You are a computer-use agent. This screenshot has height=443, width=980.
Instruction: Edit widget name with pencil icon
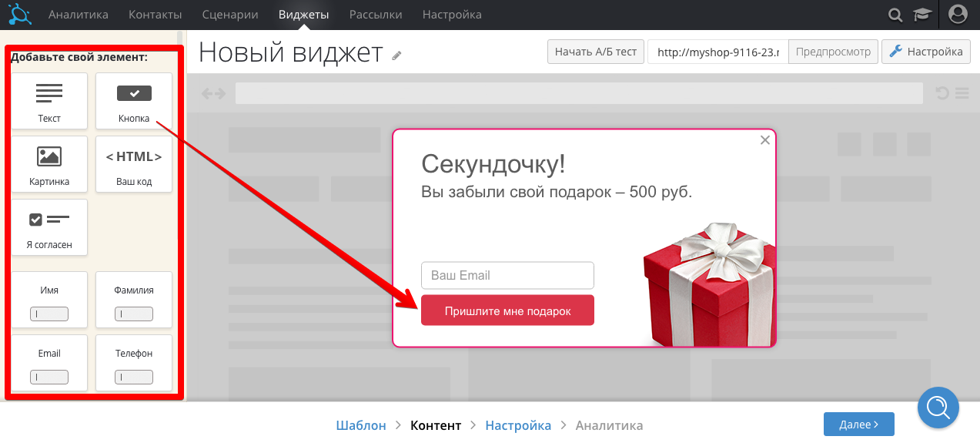pos(396,55)
